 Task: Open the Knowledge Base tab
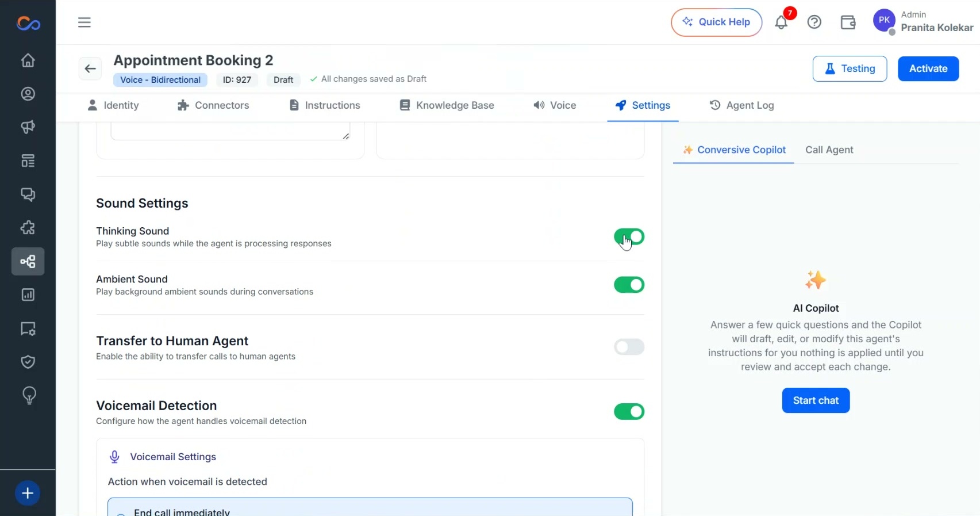click(x=447, y=105)
